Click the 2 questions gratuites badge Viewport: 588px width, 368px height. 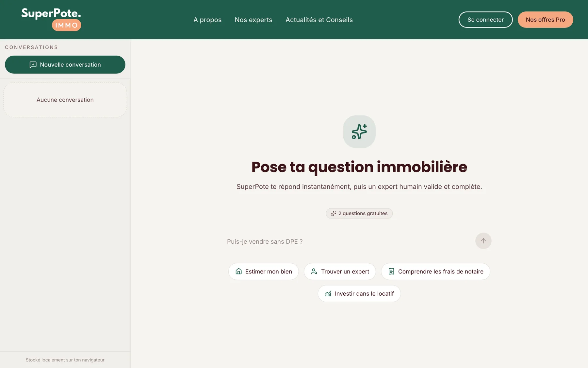359,213
